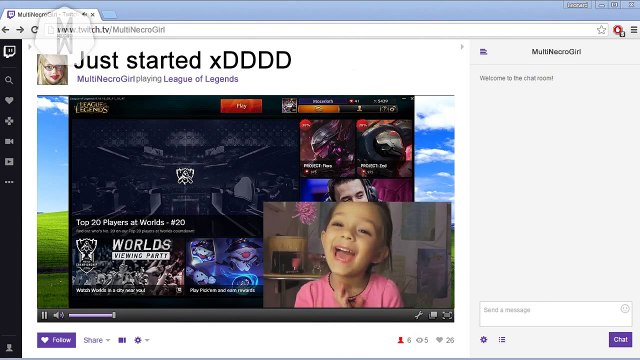
Task: Collapse the right chat panel arrow
Action: (462, 47)
